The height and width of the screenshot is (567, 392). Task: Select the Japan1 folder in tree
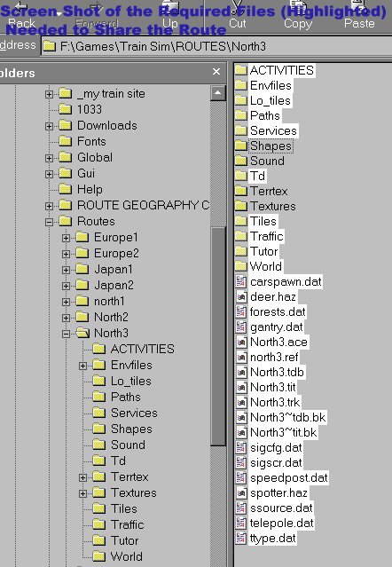click(x=114, y=269)
